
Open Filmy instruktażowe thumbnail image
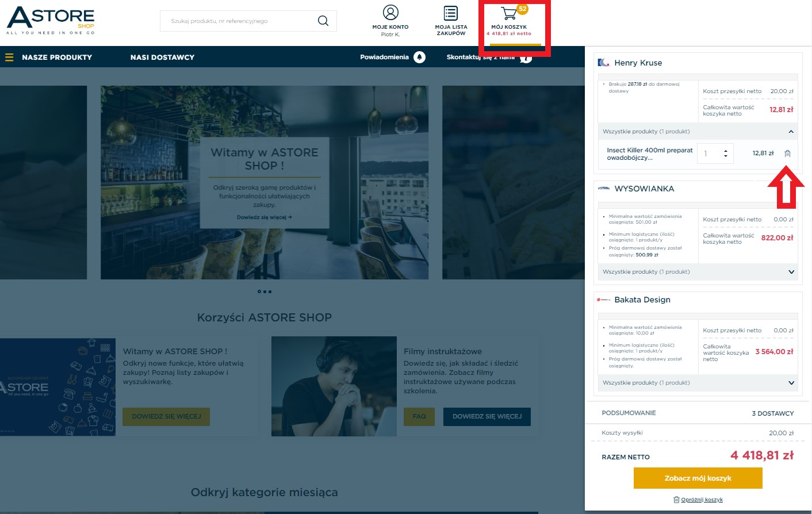tap(334, 386)
